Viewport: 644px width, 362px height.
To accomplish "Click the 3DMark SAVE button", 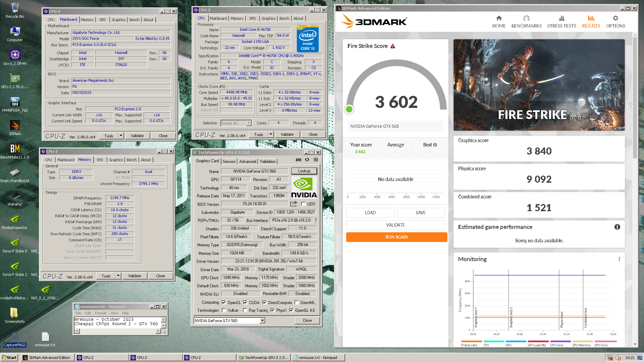I will 421,213.
